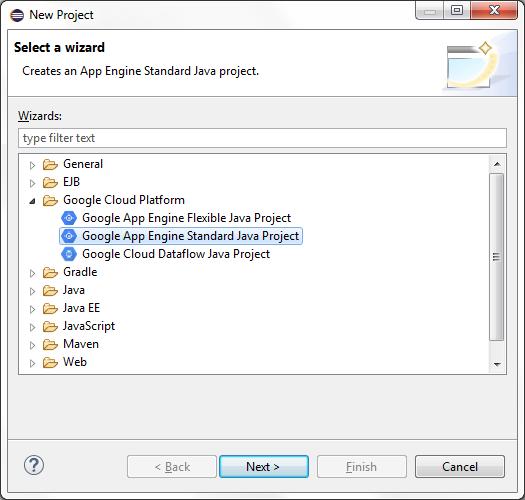Click the type filter text field
525x500 pixels.
[x=262, y=138]
